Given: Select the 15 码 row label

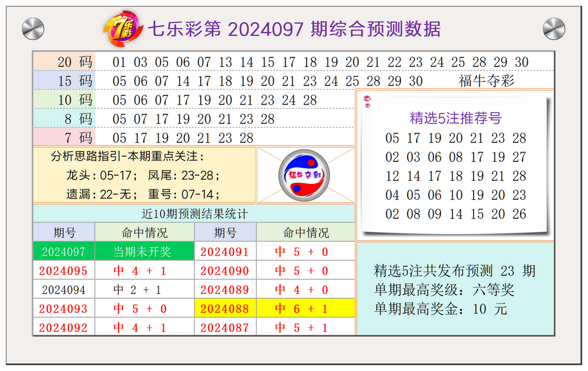Looking at the screenshot, I should coord(64,81).
